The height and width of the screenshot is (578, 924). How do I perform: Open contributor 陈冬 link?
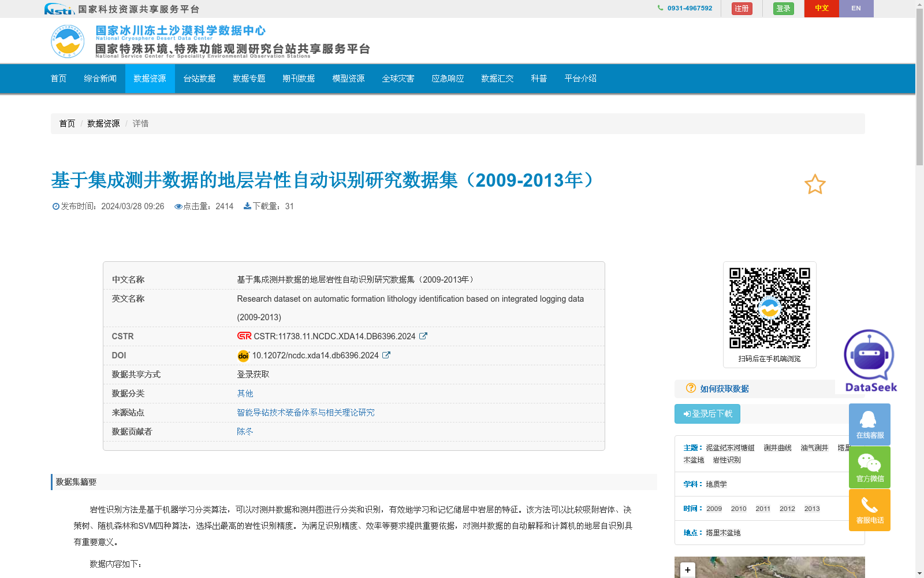pyautogui.click(x=245, y=432)
